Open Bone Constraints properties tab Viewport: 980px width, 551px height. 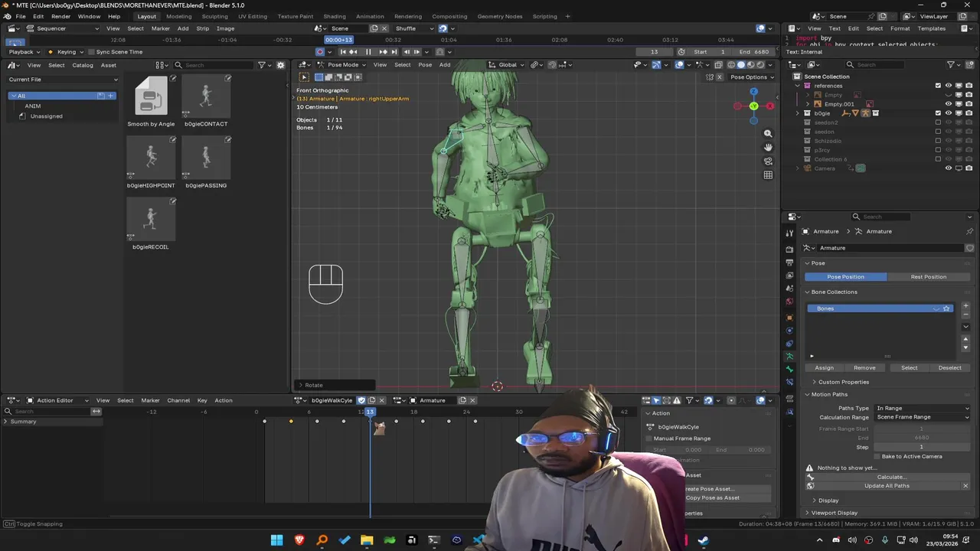coord(789,383)
